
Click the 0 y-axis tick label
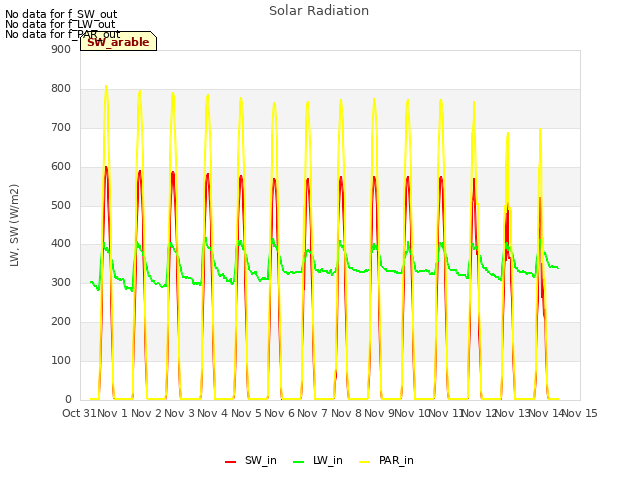point(68,399)
